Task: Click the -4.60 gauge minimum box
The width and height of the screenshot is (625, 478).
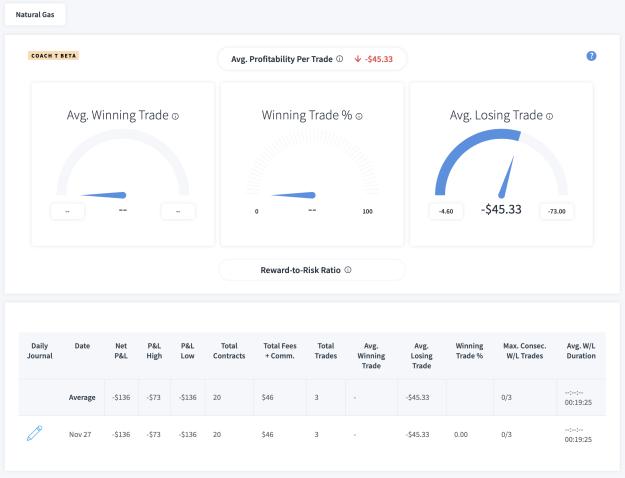Action: click(x=446, y=211)
